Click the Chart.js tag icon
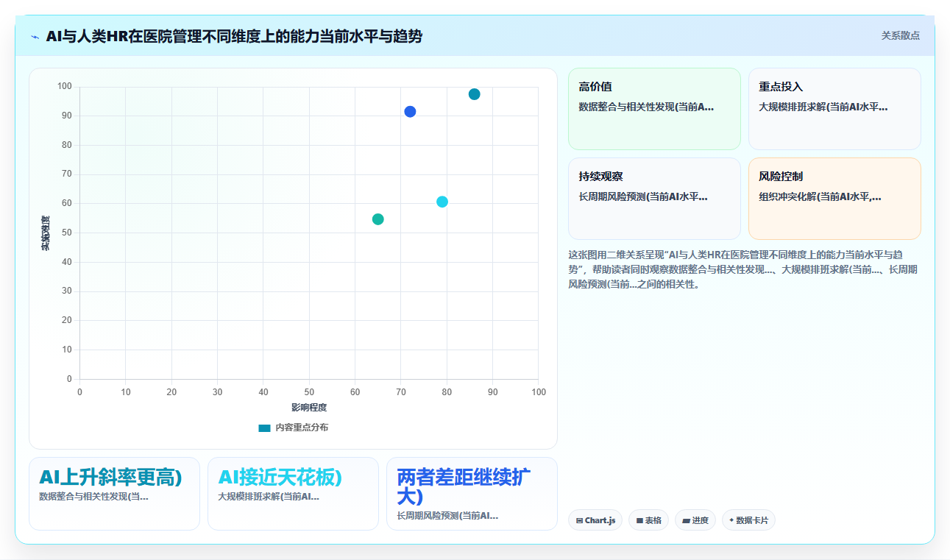Image resolution: width=950 pixels, height=560 pixels. pos(580,520)
